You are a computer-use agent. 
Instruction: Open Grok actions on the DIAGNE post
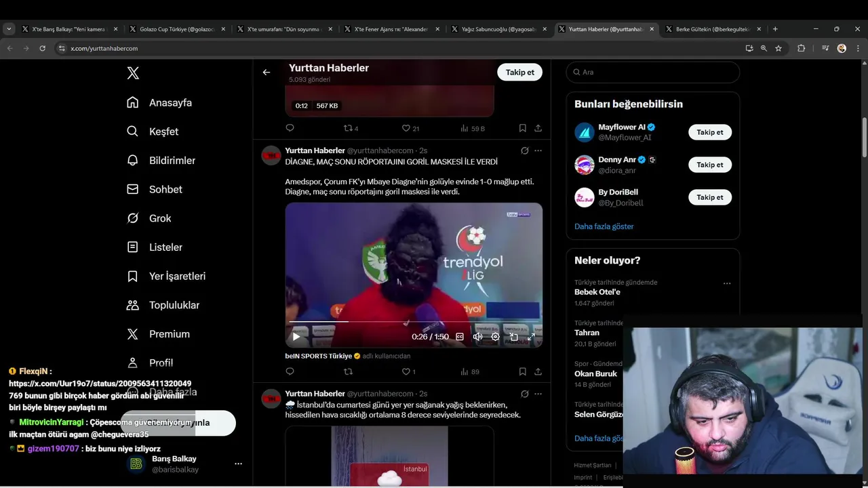[524, 150]
